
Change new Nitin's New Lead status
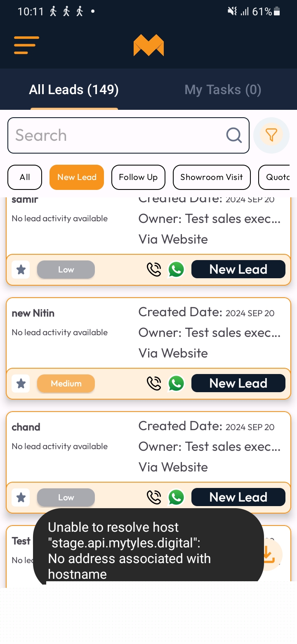[x=238, y=384]
